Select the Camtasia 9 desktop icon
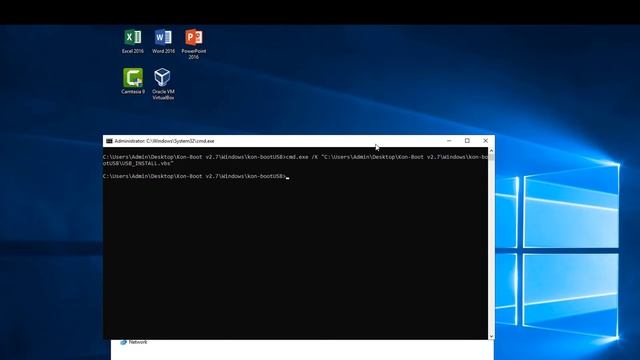The width and height of the screenshot is (640, 360). (x=133, y=81)
